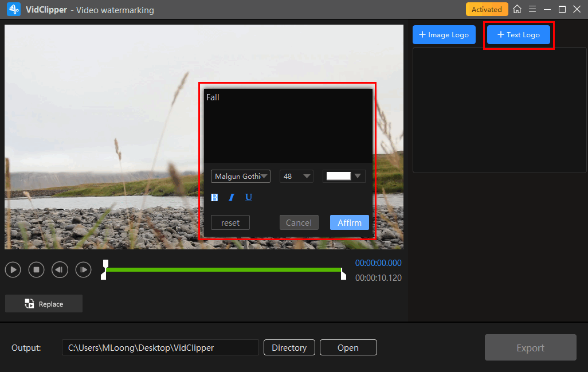Step to the next frame
588x372 pixels.
tap(84, 269)
